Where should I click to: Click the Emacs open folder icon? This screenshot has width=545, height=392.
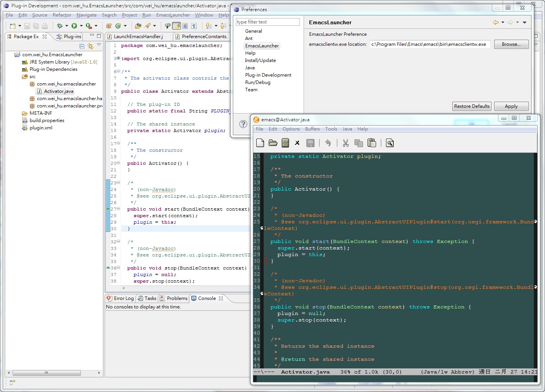pyautogui.click(x=273, y=143)
